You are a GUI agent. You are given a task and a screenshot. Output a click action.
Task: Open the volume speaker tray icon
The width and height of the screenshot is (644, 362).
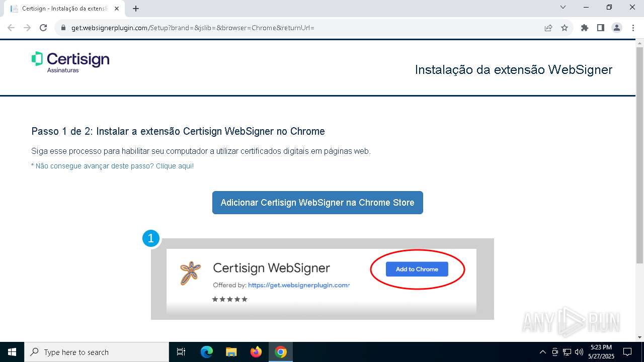coord(579,352)
